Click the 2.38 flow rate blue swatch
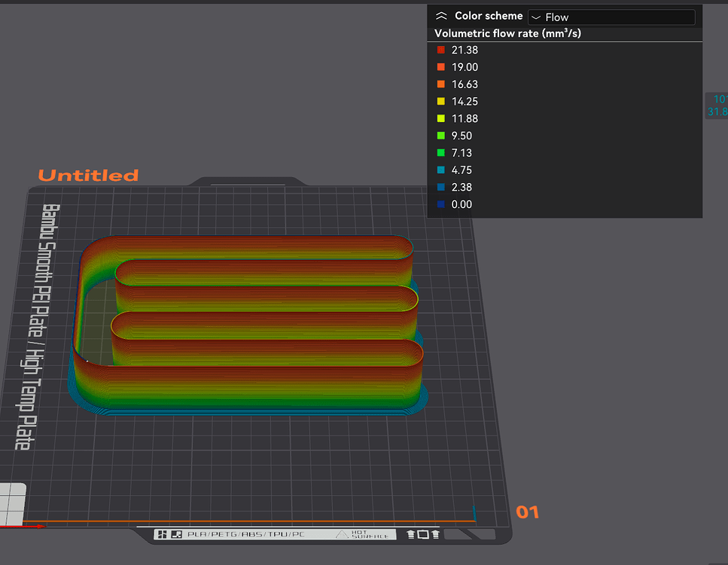This screenshot has height=565, width=728. [x=441, y=188]
